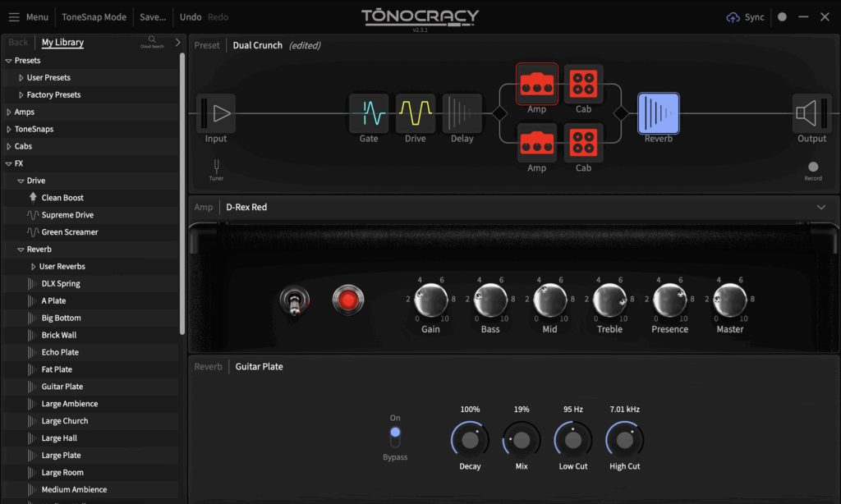Image resolution: width=841 pixels, height=504 pixels.
Task: Select the upper Cab block
Action: (584, 85)
